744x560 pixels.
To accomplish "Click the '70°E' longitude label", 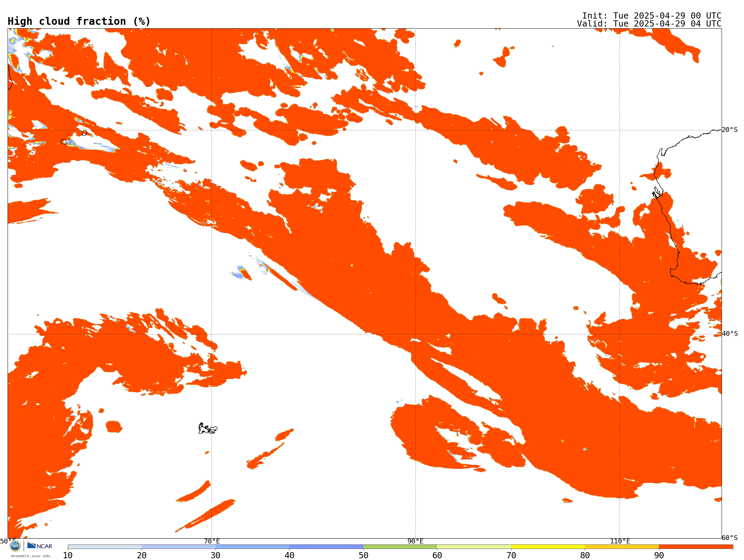I will click(x=212, y=541).
